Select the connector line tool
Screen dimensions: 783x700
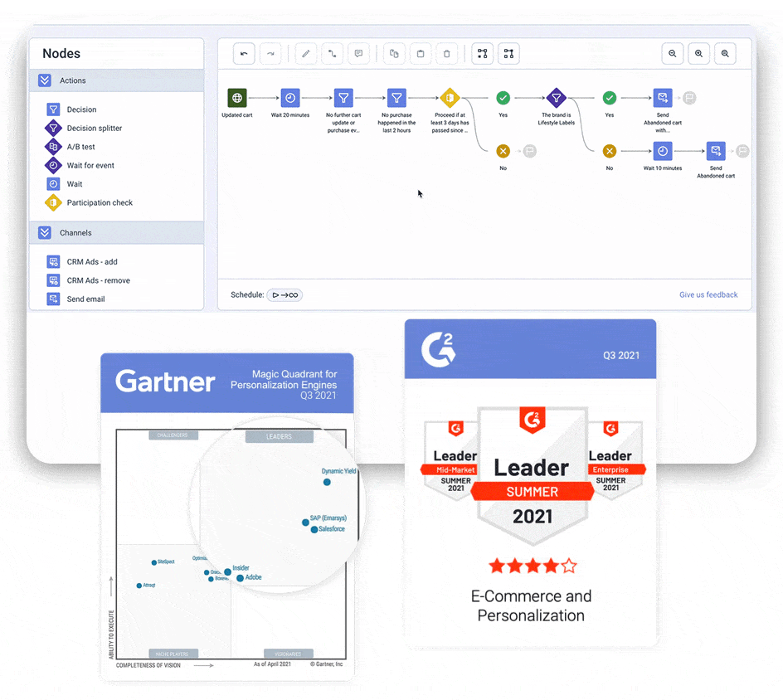(332, 53)
